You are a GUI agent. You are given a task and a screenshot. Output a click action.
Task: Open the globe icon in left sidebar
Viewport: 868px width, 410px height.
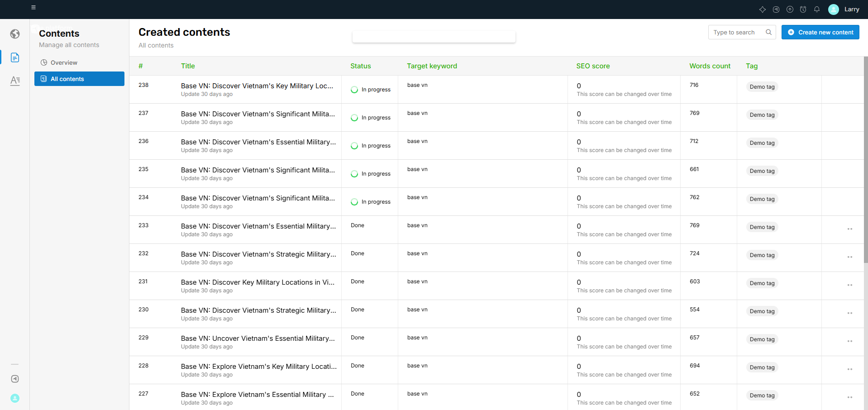15,34
